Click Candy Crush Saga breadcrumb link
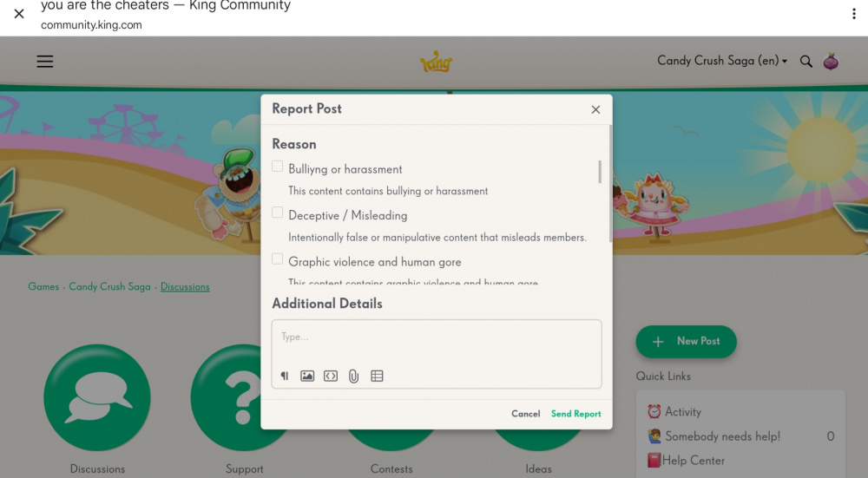The width and height of the screenshot is (868, 478). tap(109, 286)
